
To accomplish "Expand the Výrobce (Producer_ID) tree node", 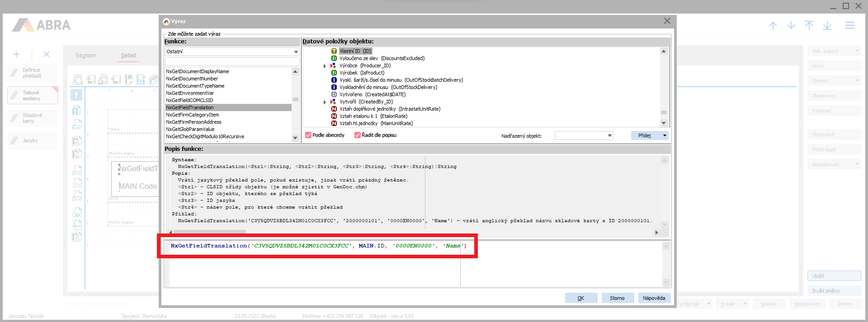I will tap(325, 66).
